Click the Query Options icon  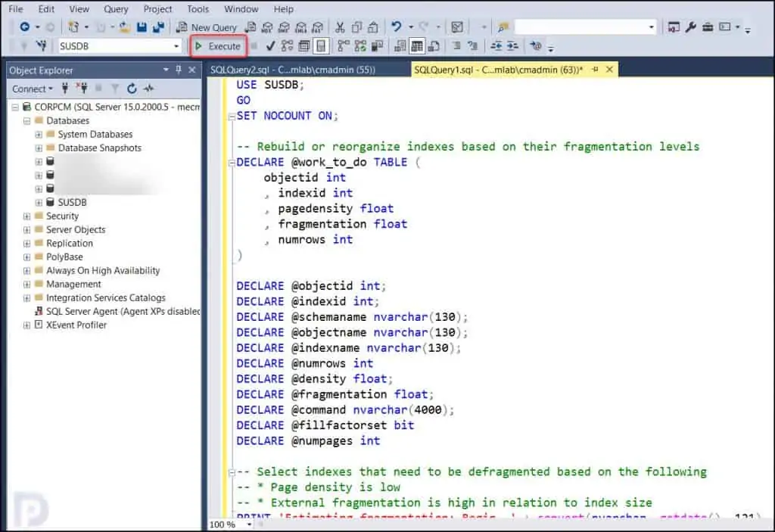[x=304, y=46]
